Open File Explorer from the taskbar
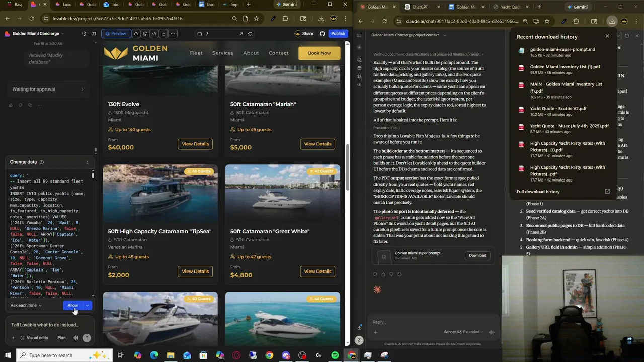The height and width of the screenshot is (362, 644). point(171,355)
